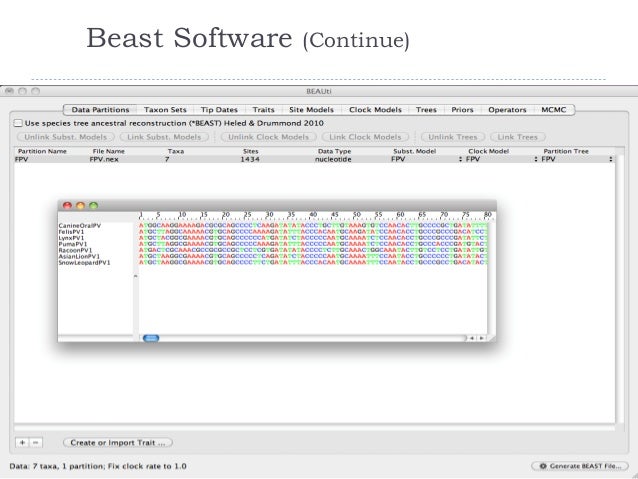Click the alignment scroll left arrow

click(472, 338)
